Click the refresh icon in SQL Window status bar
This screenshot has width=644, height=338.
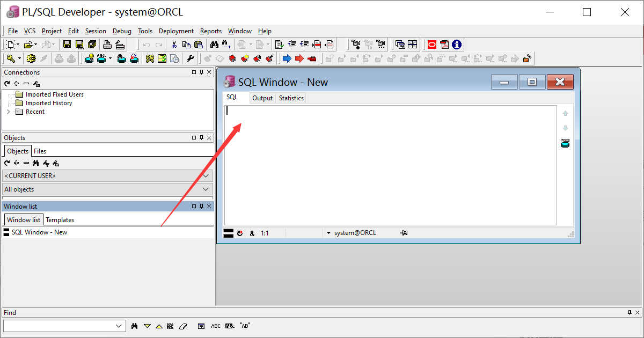pyautogui.click(x=240, y=233)
